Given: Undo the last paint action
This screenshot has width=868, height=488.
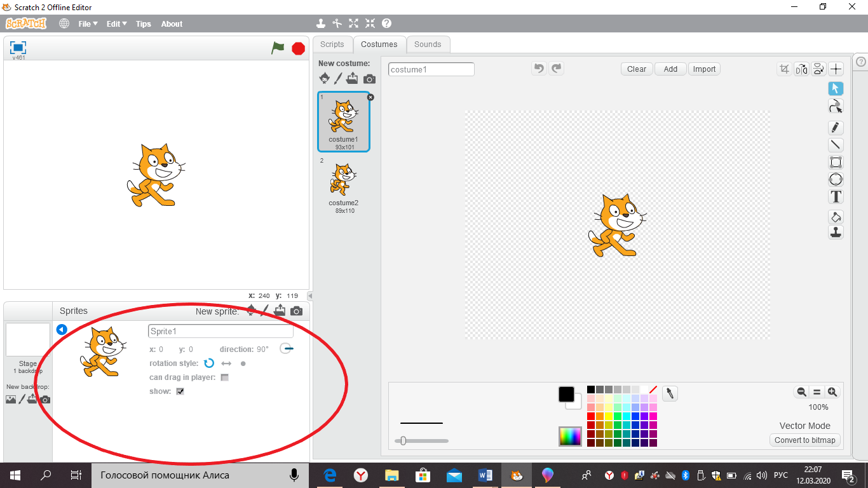Looking at the screenshot, I should tap(539, 69).
